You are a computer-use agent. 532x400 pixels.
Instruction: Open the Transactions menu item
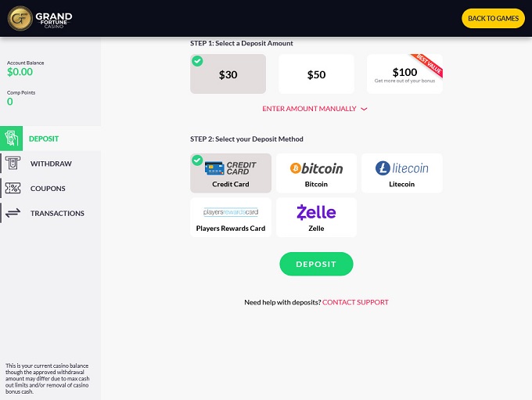(x=57, y=213)
